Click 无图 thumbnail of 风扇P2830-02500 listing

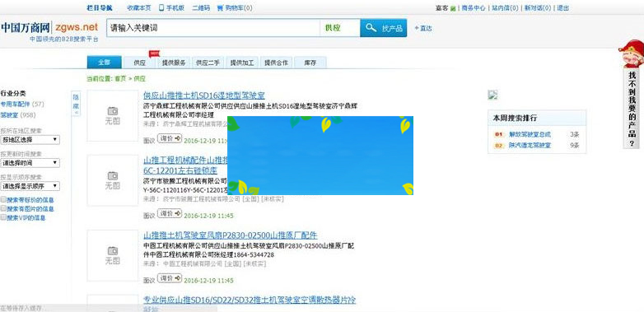tap(113, 255)
